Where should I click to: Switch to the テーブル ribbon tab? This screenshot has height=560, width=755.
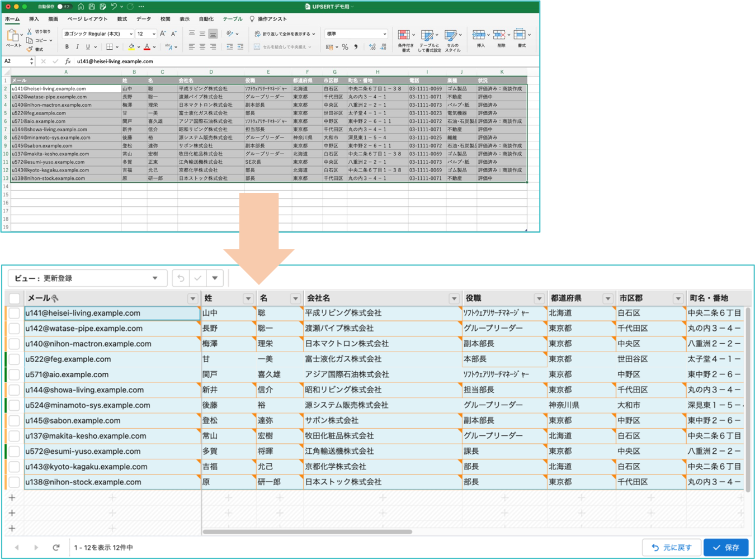232,19
